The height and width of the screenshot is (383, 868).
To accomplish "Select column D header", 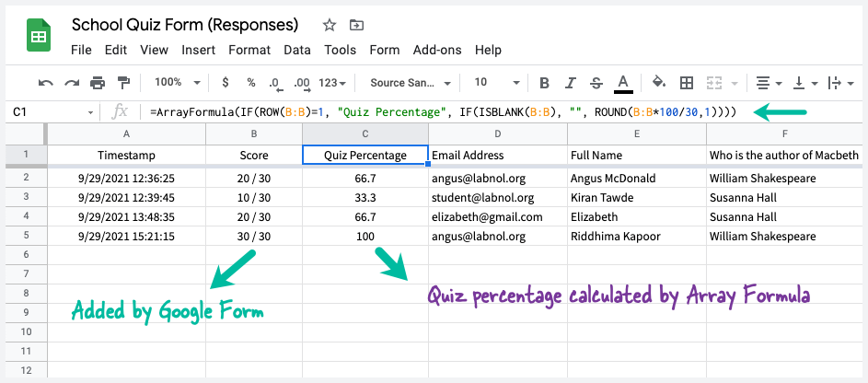I will pyautogui.click(x=498, y=133).
